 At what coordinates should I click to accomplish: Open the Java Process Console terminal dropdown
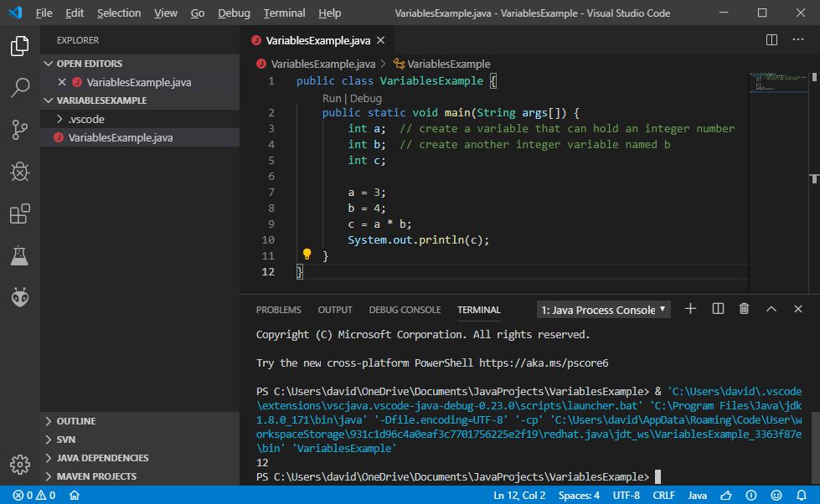(x=604, y=310)
